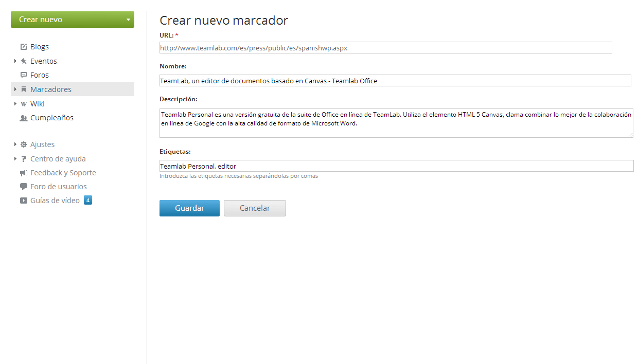Expand the Centro de ayuda arrow
This screenshot has width=638, height=364.
pyautogui.click(x=15, y=159)
